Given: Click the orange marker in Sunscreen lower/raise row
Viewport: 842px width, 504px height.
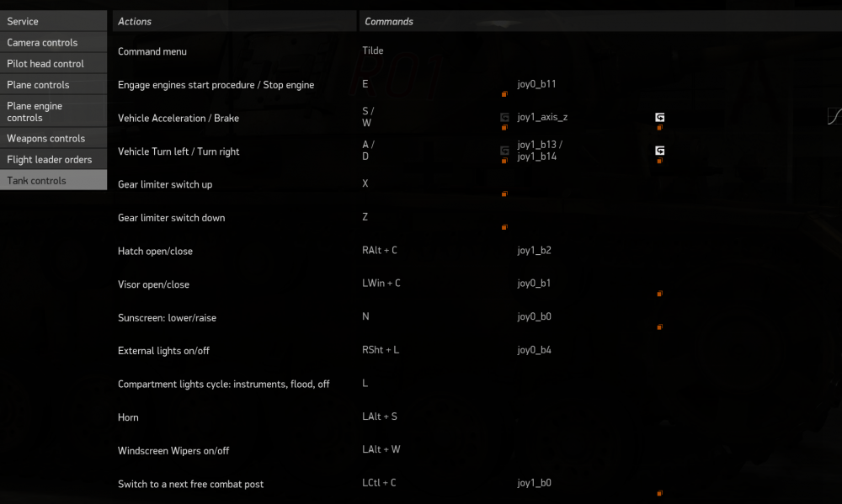Looking at the screenshot, I should (659, 326).
